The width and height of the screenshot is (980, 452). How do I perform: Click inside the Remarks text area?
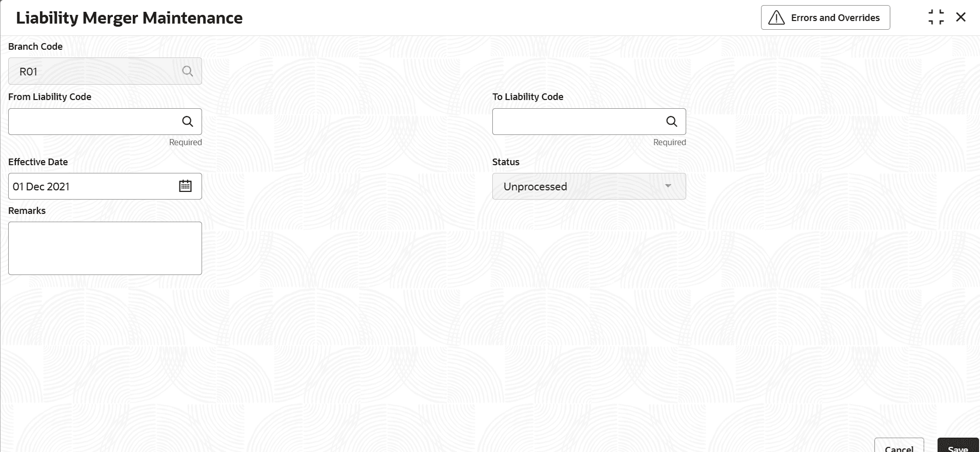click(x=105, y=248)
